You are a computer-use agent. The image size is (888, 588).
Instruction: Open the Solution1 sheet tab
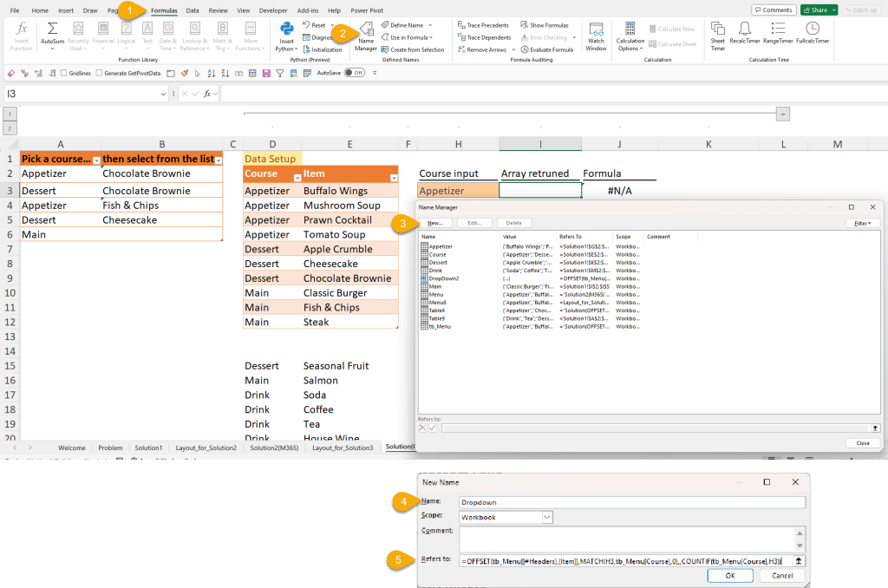tap(148, 448)
